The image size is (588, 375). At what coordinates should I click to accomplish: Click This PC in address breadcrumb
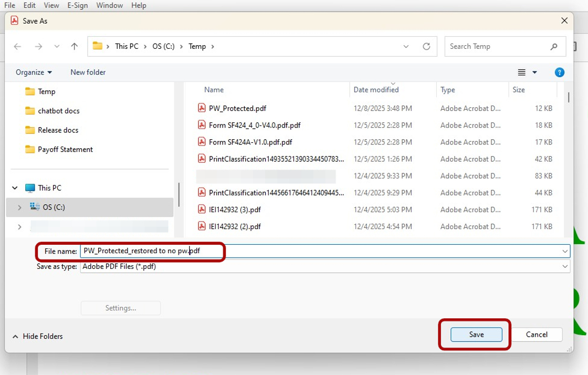click(x=127, y=47)
